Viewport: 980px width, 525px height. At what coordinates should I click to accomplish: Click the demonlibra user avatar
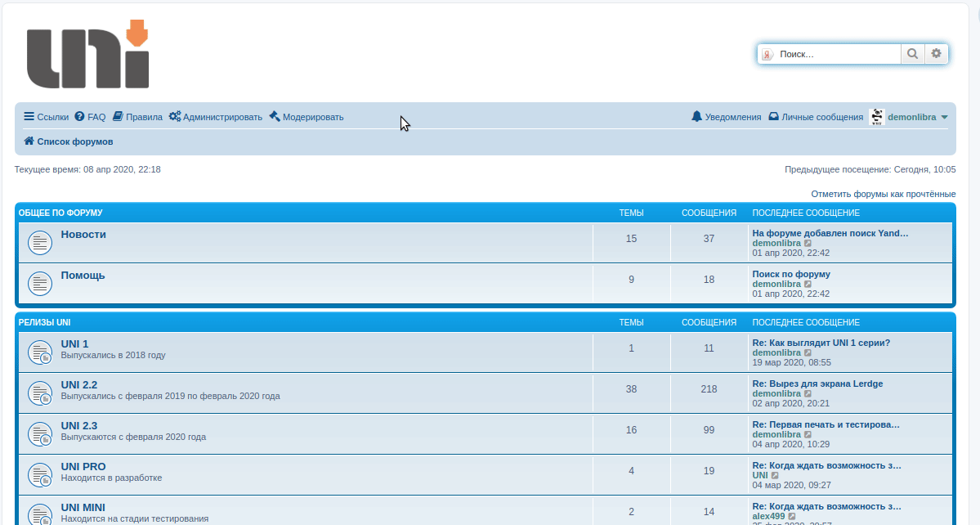tap(877, 117)
